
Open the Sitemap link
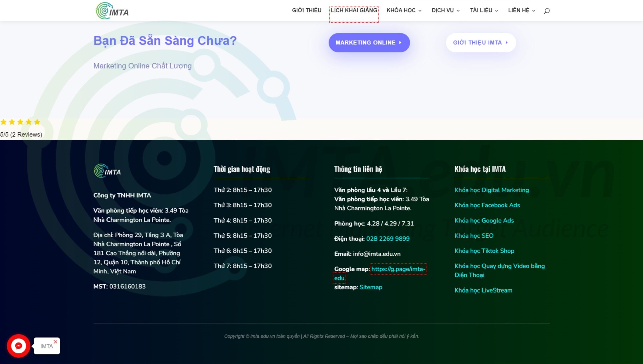371,287
